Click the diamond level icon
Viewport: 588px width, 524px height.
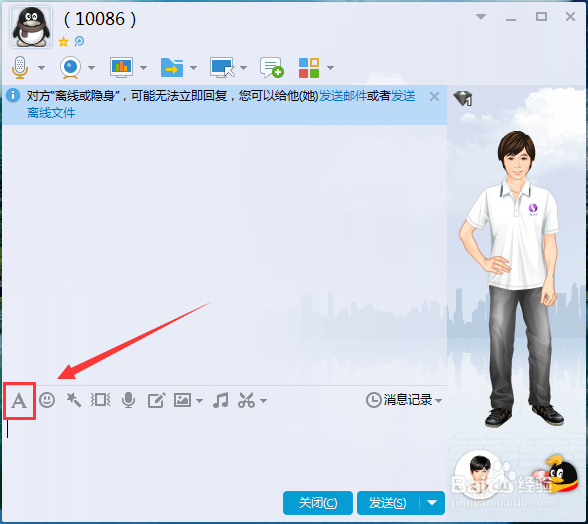click(463, 98)
